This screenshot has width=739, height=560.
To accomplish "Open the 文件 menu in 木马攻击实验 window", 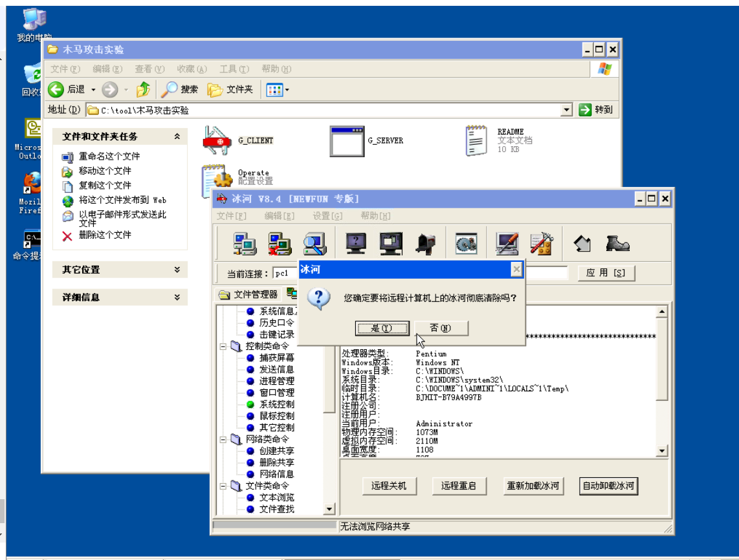I will click(65, 69).
